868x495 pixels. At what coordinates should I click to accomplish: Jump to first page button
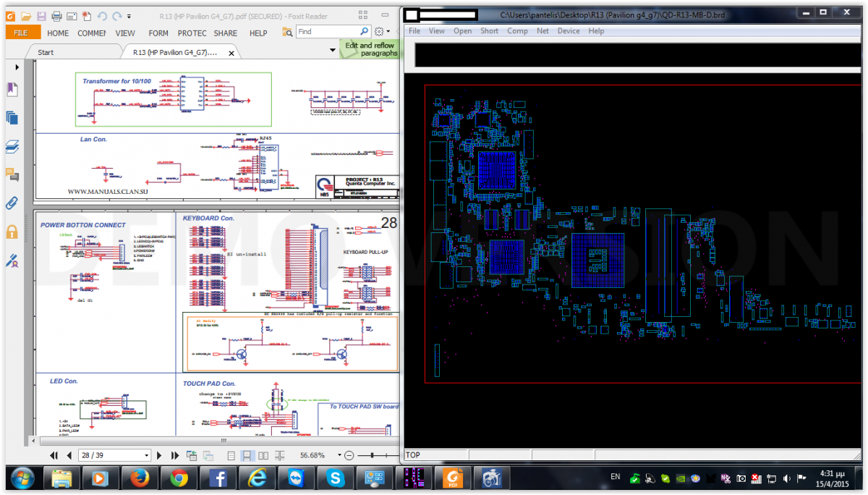[54, 456]
